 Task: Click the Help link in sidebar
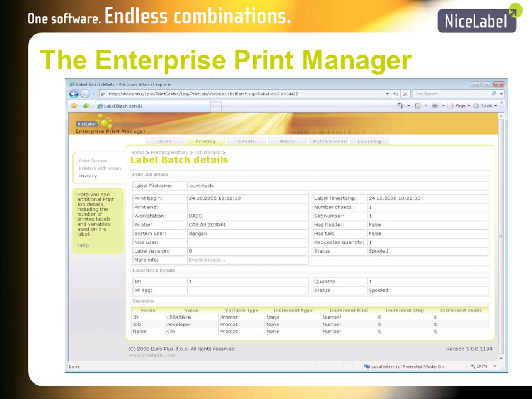(x=83, y=245)
